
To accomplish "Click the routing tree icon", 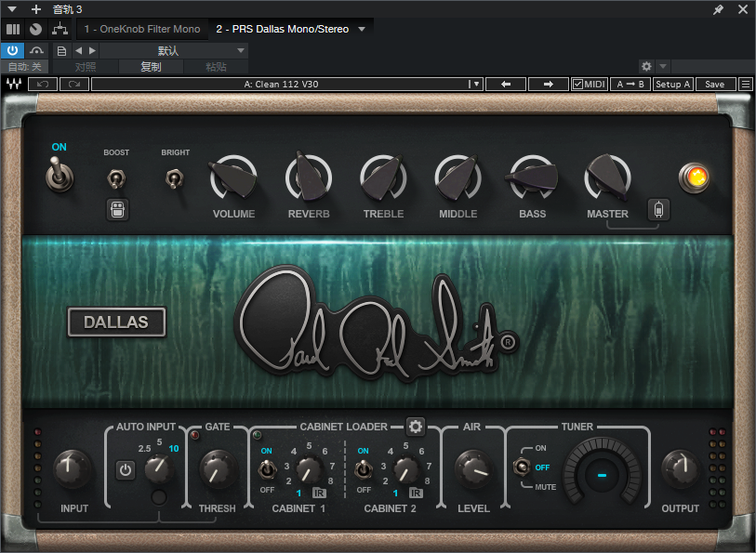I will [x=60, y=29].
